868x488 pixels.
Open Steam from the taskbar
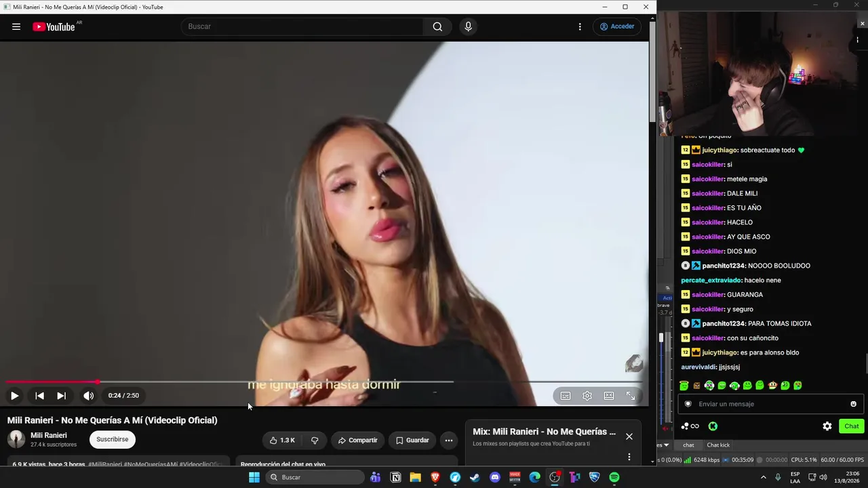(475, 477)
